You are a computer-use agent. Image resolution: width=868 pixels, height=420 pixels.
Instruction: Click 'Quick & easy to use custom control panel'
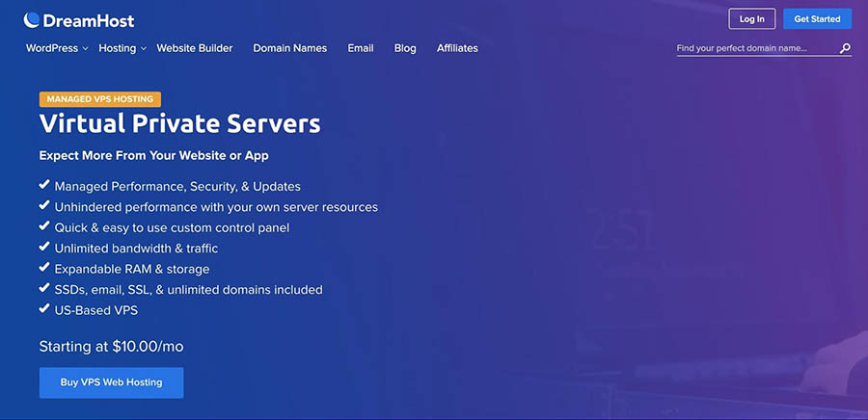point(172,227)
